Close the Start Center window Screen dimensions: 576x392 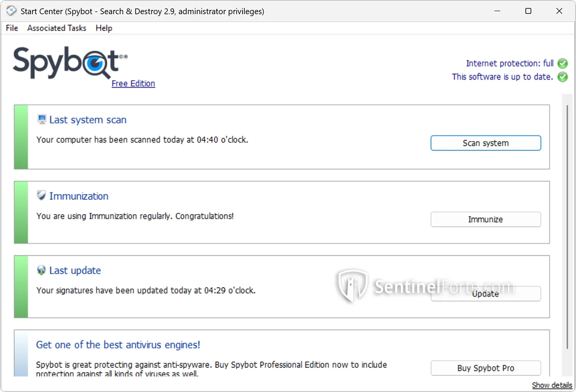(559, 11)
